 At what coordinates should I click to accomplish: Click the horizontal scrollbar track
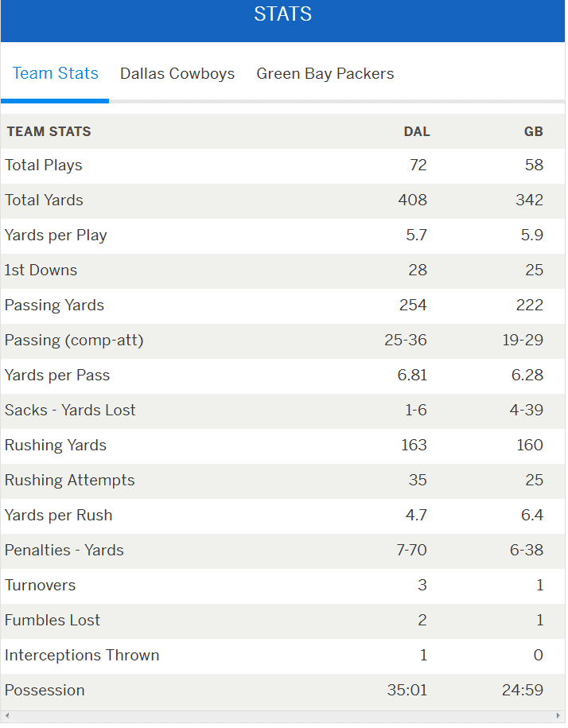283,716
